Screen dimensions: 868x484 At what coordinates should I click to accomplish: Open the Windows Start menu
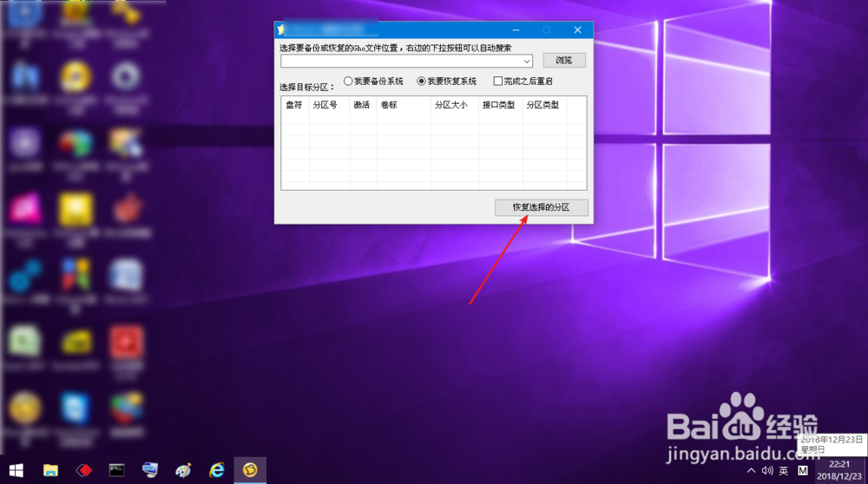coord(16,471)
